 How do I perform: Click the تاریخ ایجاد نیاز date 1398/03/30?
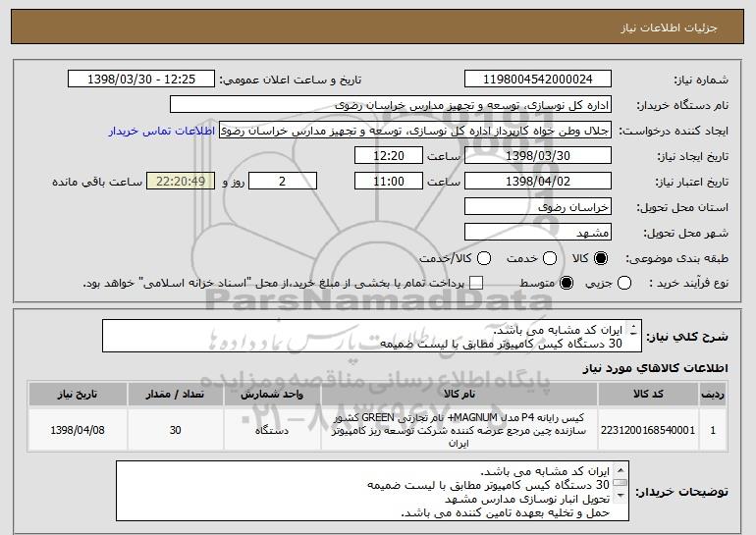pyautogui.click(x=538, y=156)
